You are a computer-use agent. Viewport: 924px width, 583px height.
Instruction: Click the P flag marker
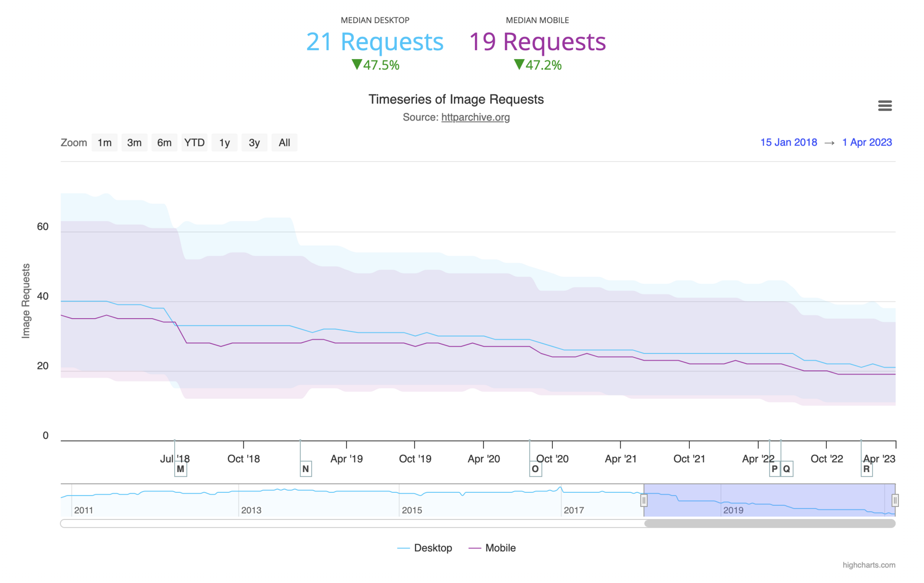(x=774, y=469)
